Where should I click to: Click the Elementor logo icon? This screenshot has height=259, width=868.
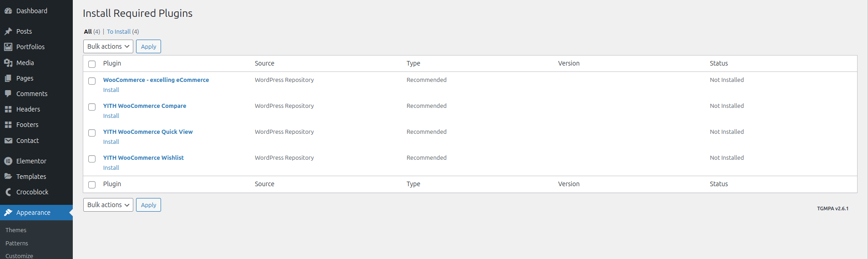(x=8, y=161)
